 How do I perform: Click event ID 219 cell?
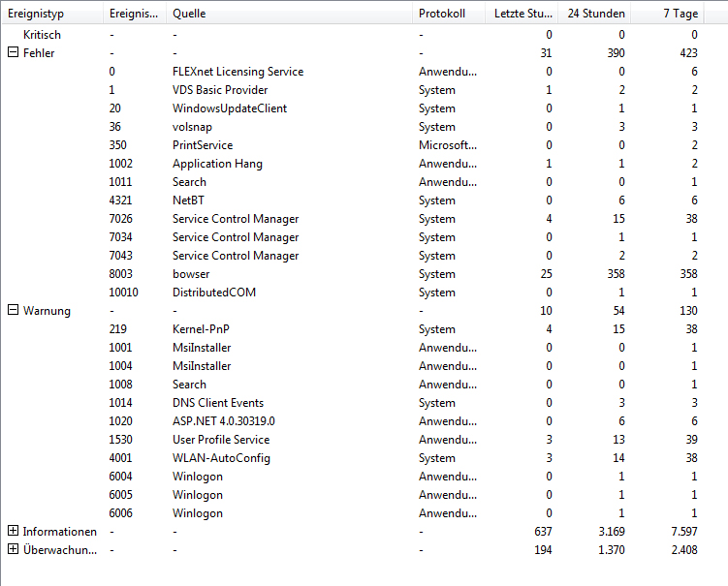pos(118,329)
